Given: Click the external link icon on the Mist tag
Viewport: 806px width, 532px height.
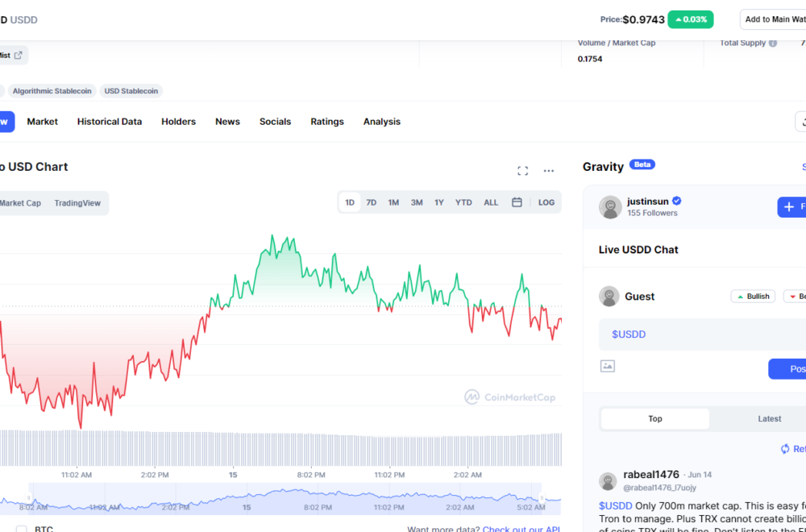Looking at the screenshot, I should tap(18, 56).
